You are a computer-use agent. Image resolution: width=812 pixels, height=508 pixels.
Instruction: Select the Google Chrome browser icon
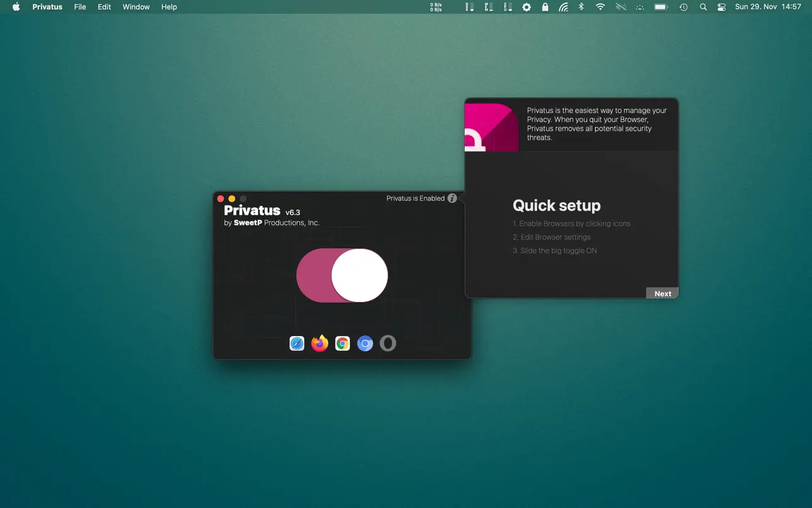[x=342, y=343]
